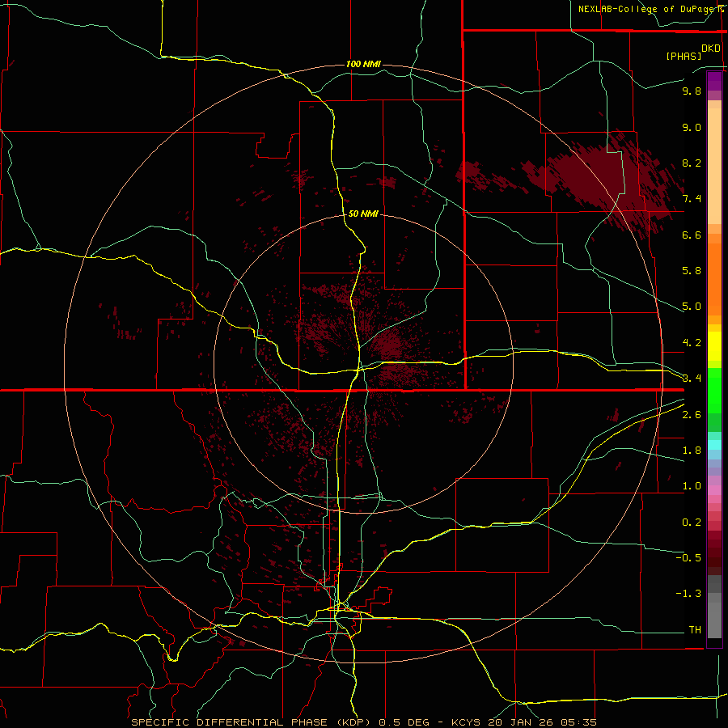Pick the pink segment of the color bar

(714, 490)
